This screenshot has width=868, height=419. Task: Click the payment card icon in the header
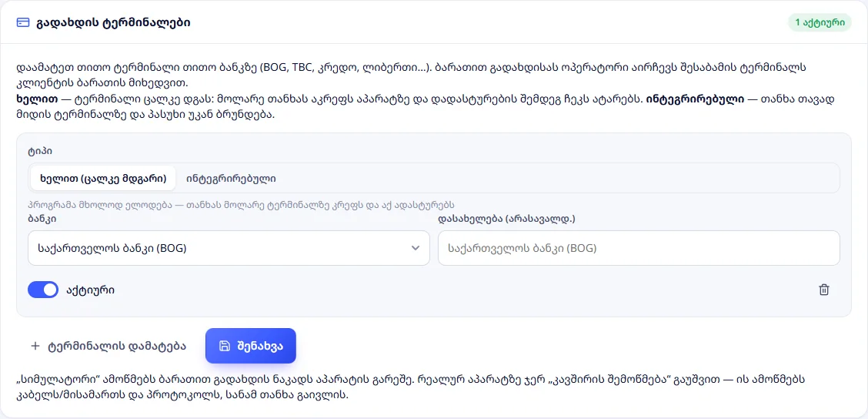(x=23, y=23)
